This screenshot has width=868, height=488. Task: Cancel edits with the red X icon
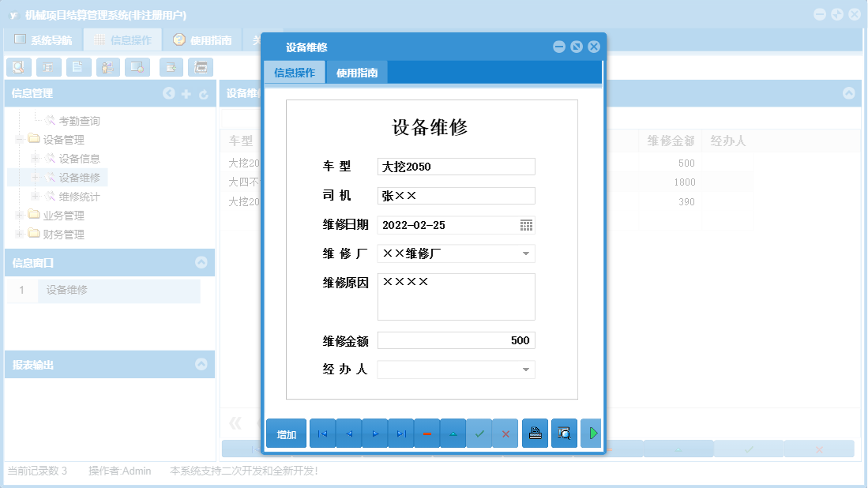click(505, 433)
